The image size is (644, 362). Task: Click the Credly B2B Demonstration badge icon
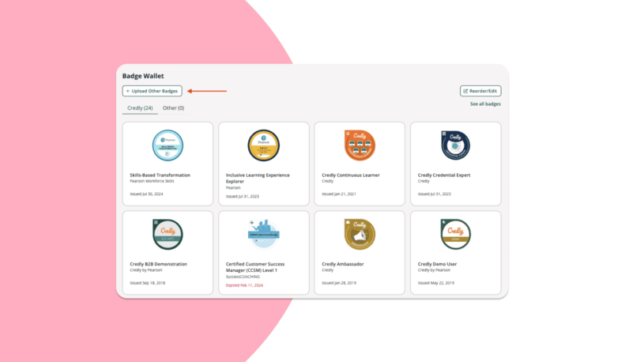point(168,234)
